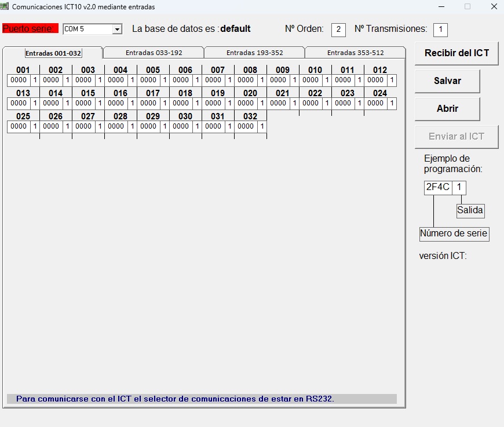Select serial number field of entry 001
Viewport: 504px width, 427px height.
(x=19, y=80)
